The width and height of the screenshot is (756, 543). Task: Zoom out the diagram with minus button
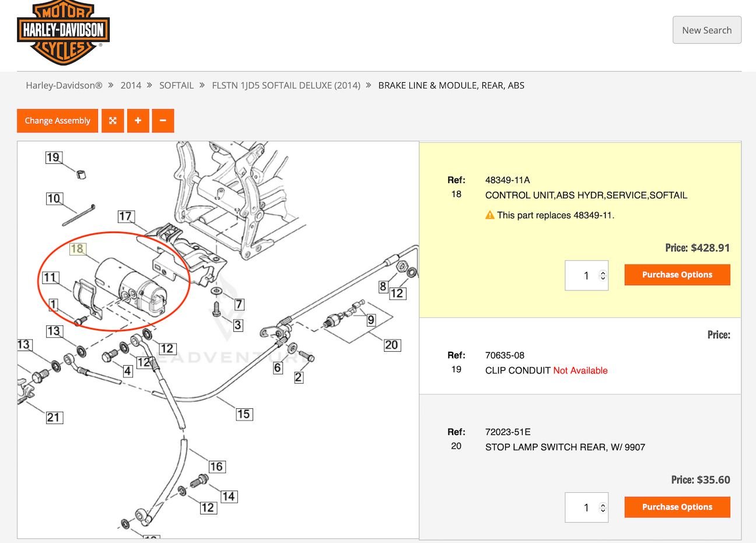163,121
